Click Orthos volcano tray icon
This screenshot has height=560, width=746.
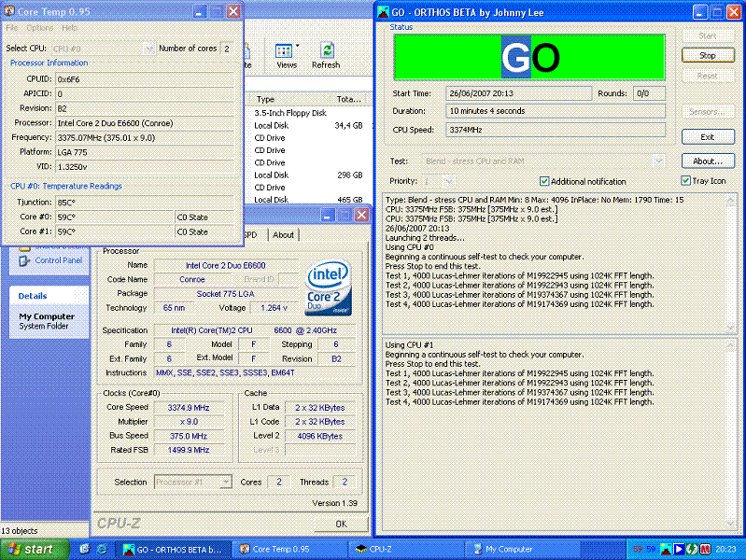pos(666,549)
